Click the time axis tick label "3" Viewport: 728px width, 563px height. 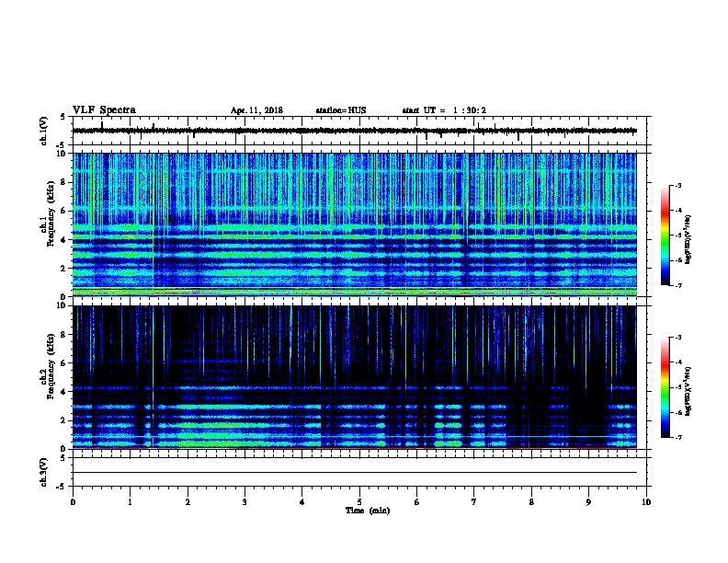click(245, 502)
